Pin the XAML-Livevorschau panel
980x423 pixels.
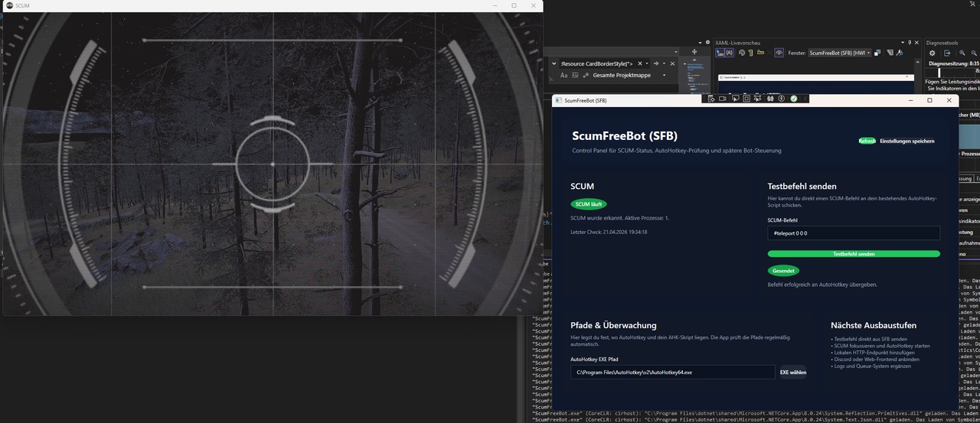coord(910,42)
